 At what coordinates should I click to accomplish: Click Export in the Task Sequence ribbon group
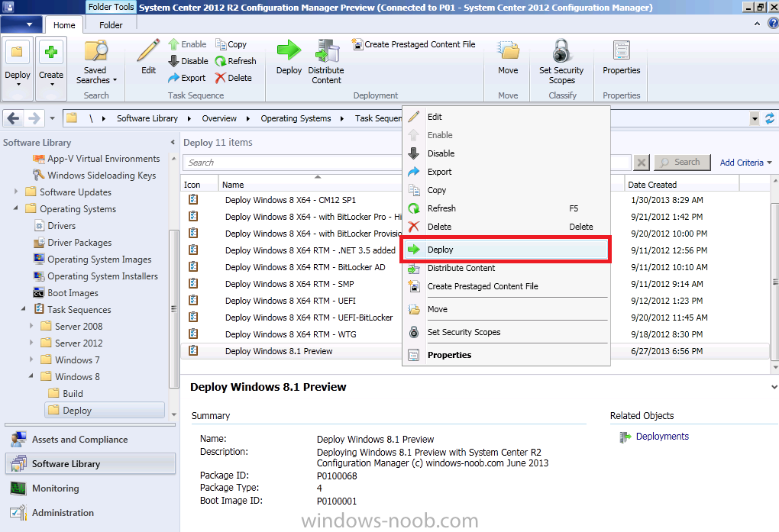pos(187,78)
